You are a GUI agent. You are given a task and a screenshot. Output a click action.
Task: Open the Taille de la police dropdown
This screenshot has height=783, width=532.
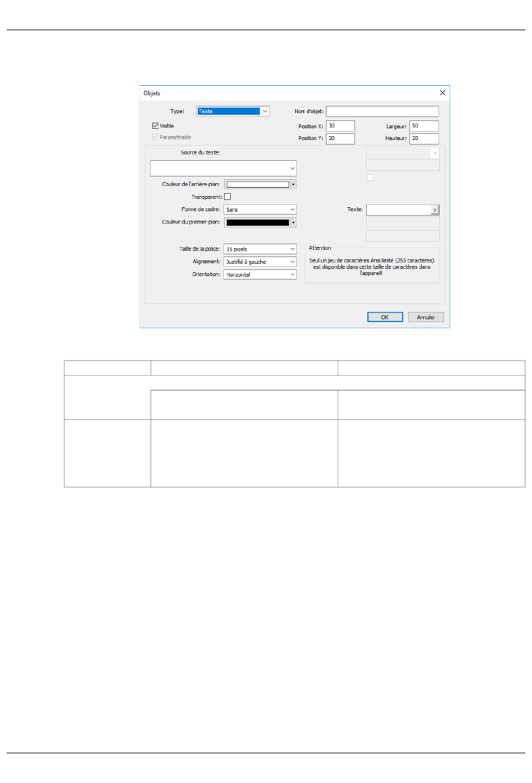(260, 249)
